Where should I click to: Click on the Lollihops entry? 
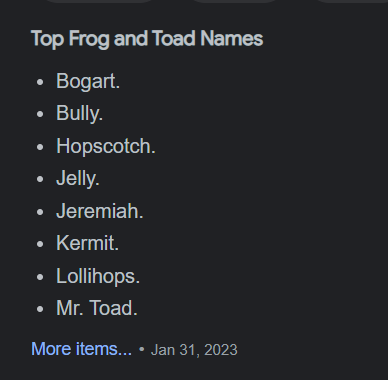[98, 276]
